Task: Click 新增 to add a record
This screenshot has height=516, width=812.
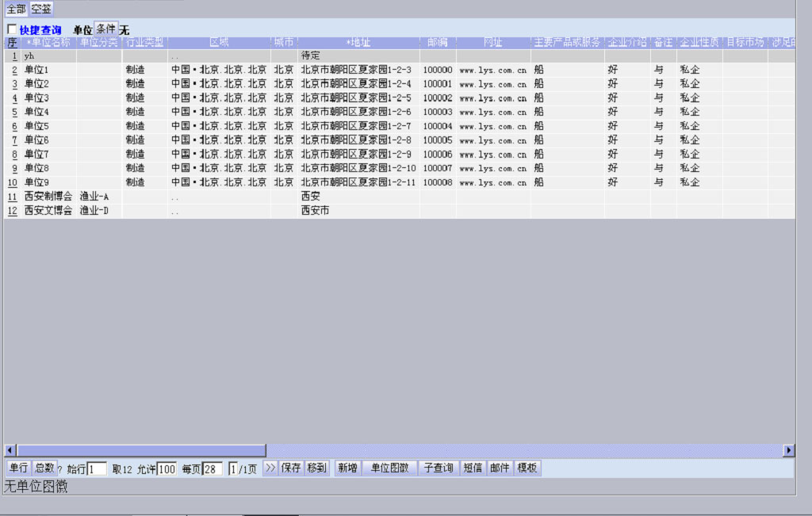Action: click(347, 468)
